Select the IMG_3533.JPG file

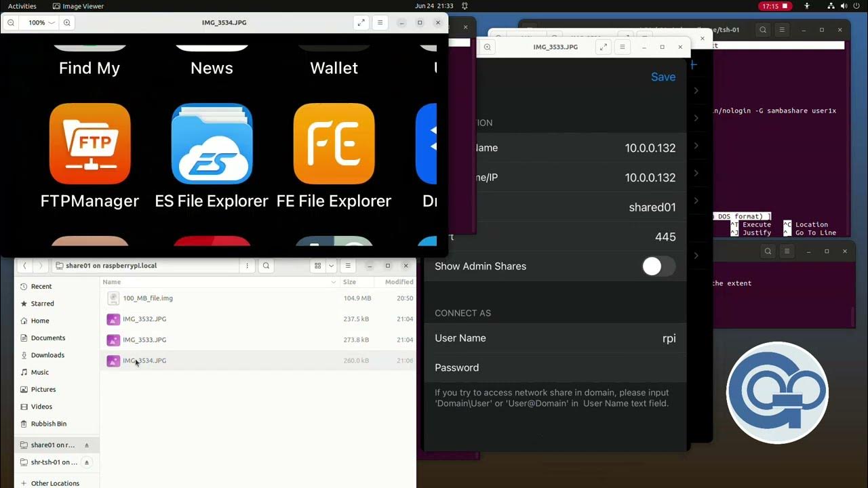coord(258,340)
